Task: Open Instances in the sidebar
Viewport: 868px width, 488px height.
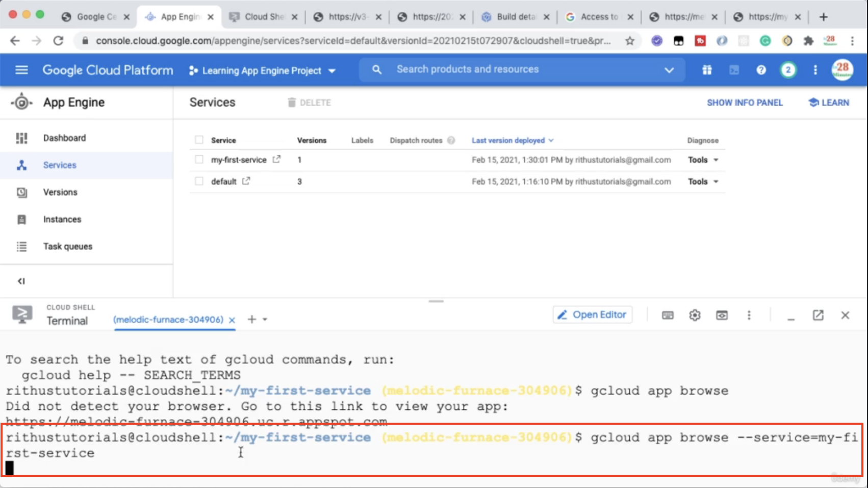Action: pyautogui.click(x=87, y=219)
